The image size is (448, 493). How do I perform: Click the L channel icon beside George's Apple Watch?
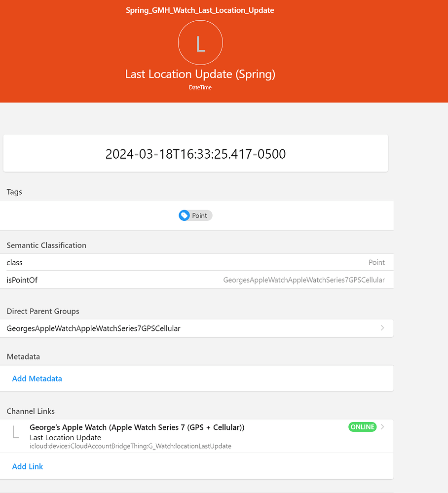pos(16,432)
